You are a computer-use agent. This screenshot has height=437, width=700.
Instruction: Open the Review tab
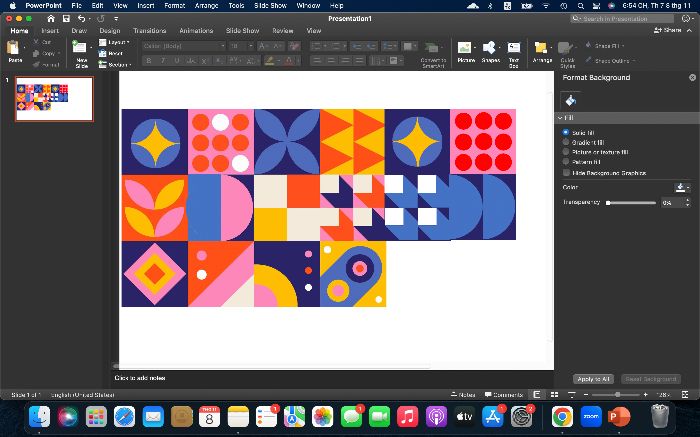click(283, 31)
